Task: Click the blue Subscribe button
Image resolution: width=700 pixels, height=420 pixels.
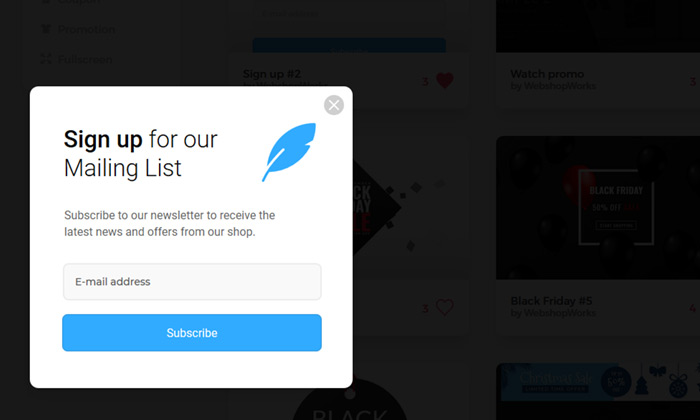Action: [x=192, y=333]
